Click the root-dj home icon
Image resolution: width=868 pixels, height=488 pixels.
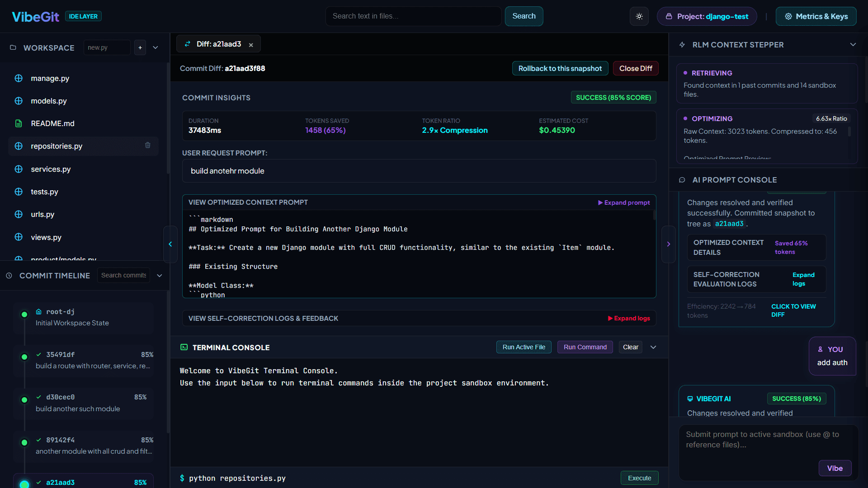pos(39,312)
